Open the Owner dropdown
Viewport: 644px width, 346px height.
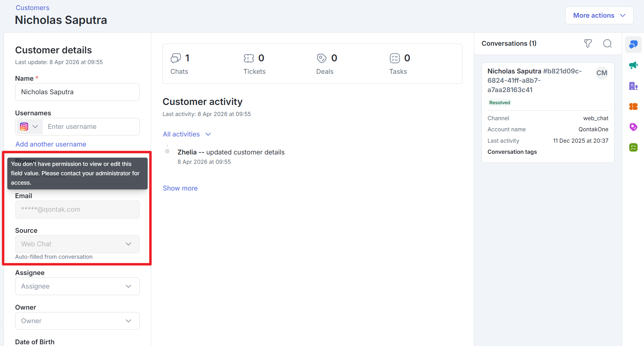pos(77,321)
